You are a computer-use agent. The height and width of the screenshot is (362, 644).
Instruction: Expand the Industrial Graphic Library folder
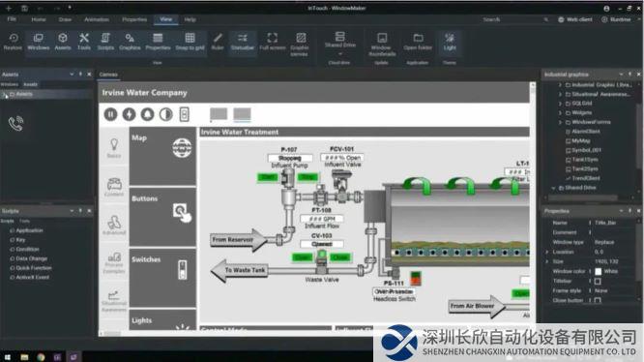[560, 84]
